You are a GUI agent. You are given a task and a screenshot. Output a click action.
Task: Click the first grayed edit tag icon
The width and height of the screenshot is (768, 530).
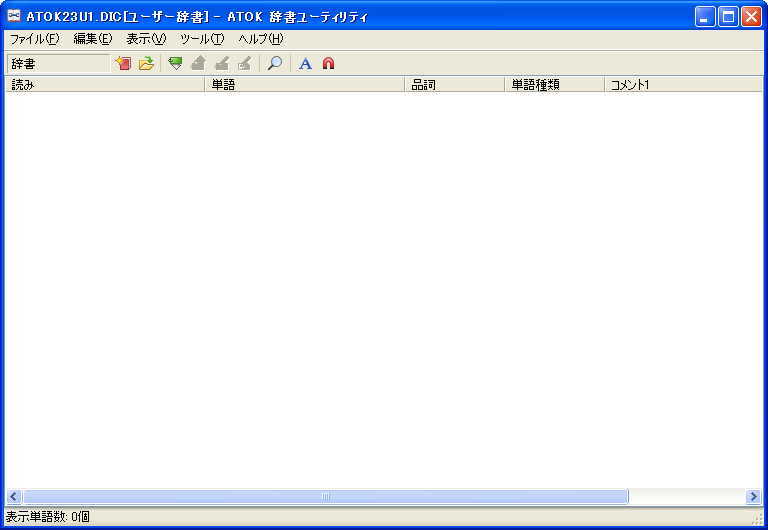pyautogui.click(x=221, y=63)
